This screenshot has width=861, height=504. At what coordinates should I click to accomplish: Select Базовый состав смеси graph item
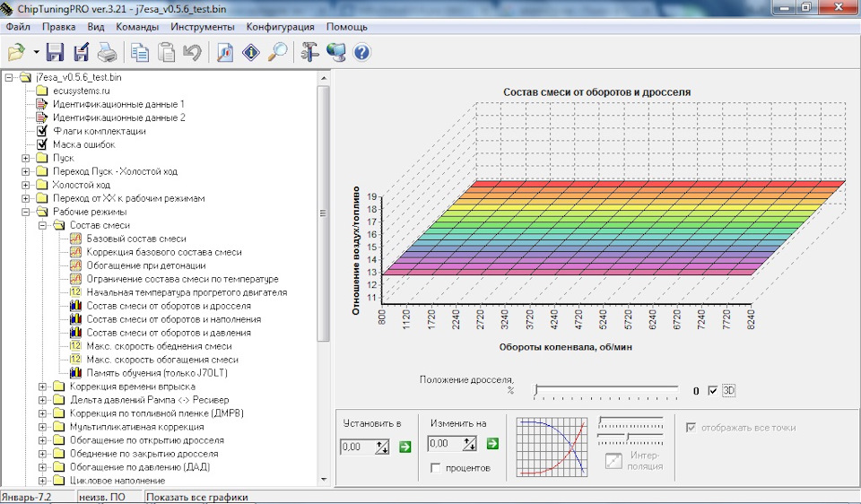pyautogui.click(x=136, y=239)
